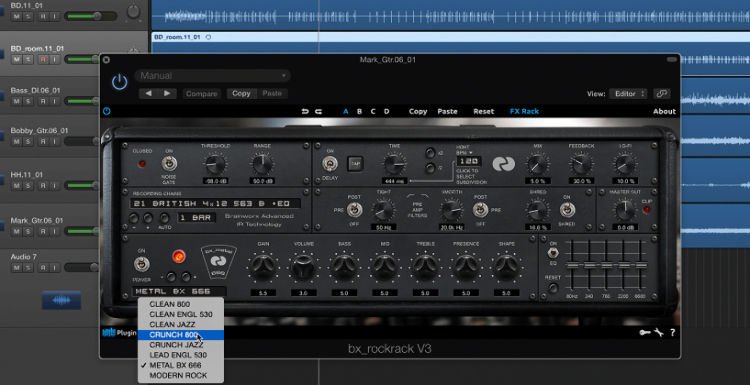Click the red amp power lamp
This screenshot has height=385, width=750.
(x=179, y=257)
